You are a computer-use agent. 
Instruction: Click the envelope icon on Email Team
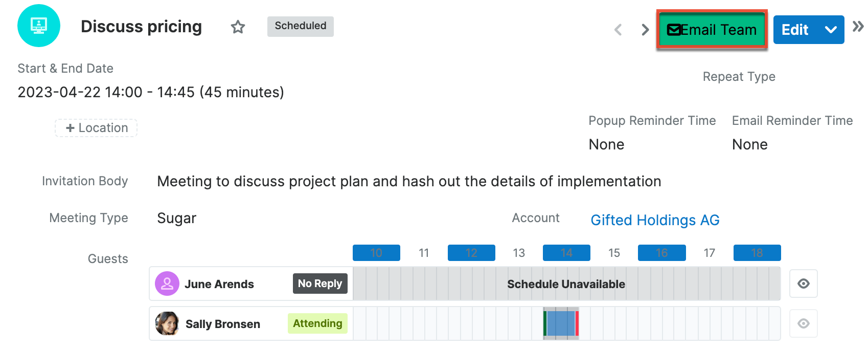tap(674, 30)
